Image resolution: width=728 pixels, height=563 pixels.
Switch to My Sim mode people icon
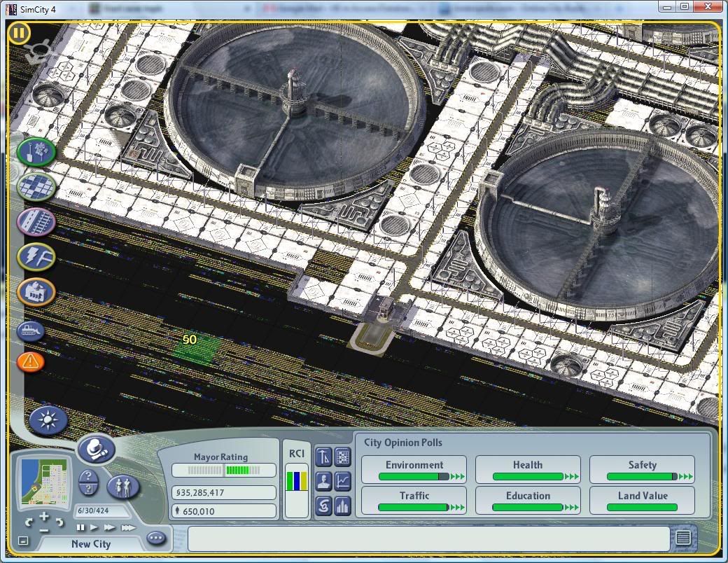[123, 487]
